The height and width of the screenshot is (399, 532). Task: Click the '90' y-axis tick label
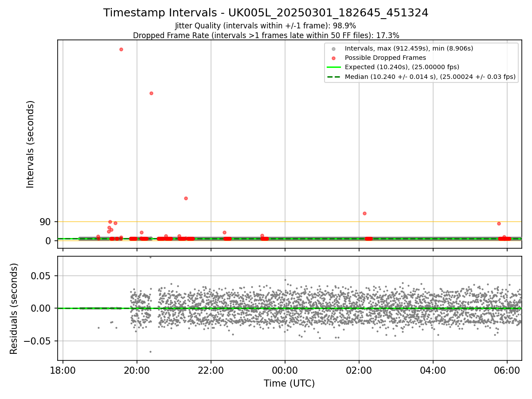tap(46, 222)
